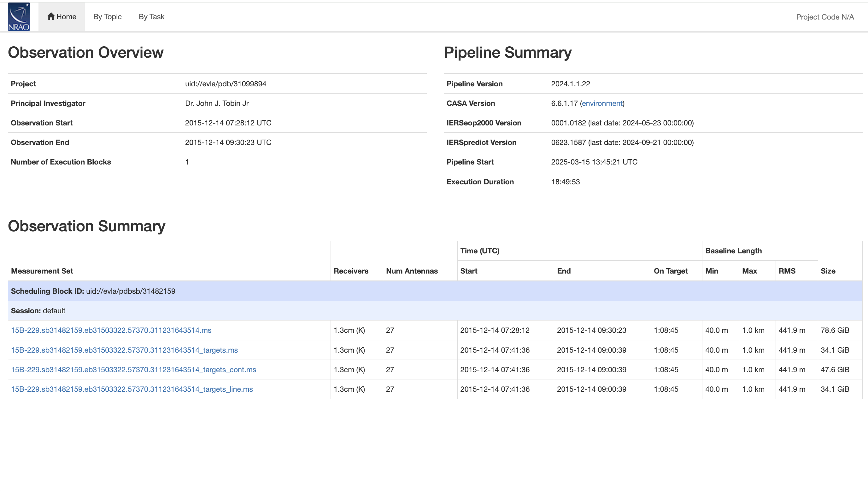Click execution duration 18:49:53
Screen dimensions: 868x491
(x=566, y=182)
